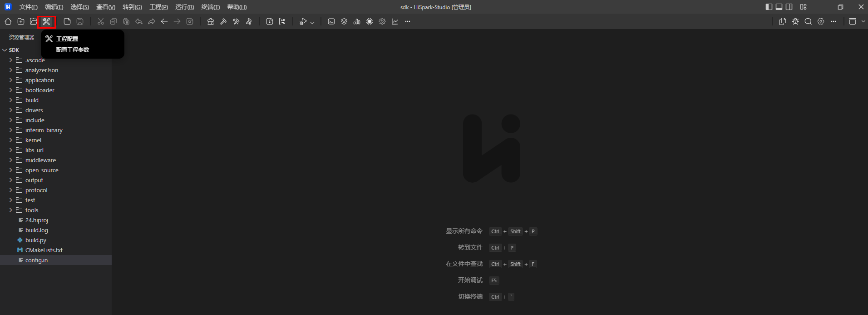Image resolution: width=868 pixels, height=315 pixels.
Task: Open the 查看(V) menu
Action: coord(106,7)
